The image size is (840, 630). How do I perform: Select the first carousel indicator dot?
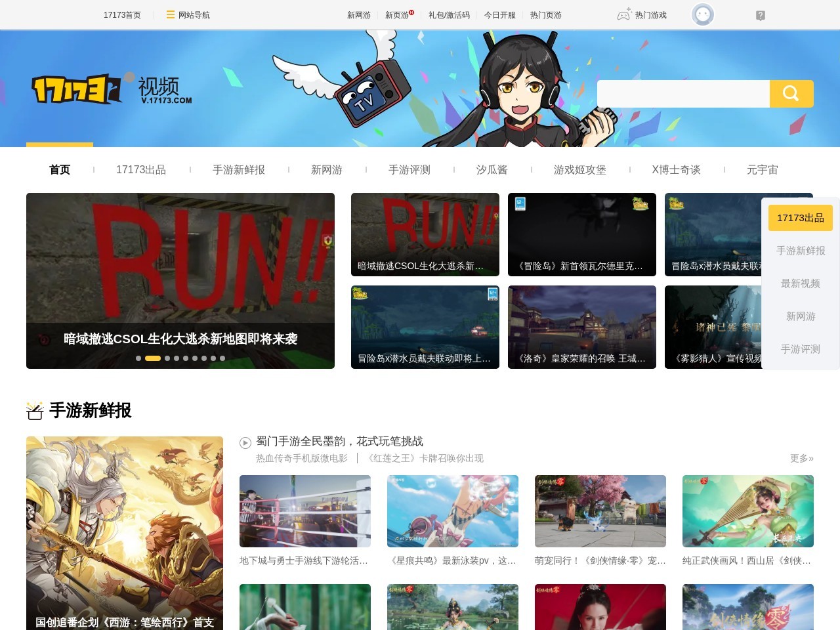[138, 358]
